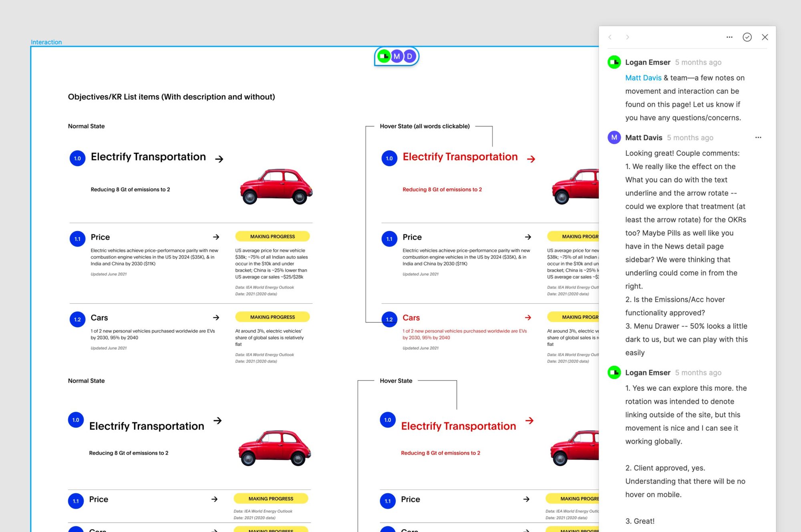Select the red car image in Normal State
Viewport: 801px width, 532px height.
point(276,187)
